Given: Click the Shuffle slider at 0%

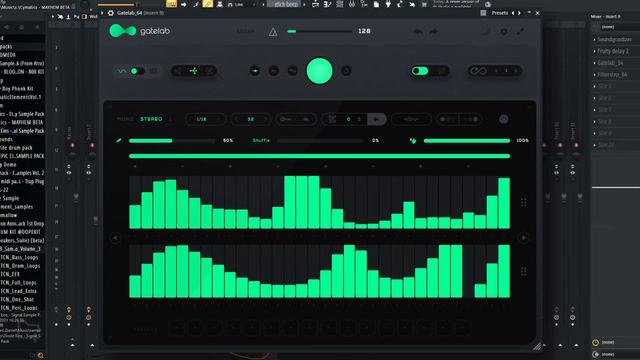Looking at the screenshot, I should [x=320, y=140].
